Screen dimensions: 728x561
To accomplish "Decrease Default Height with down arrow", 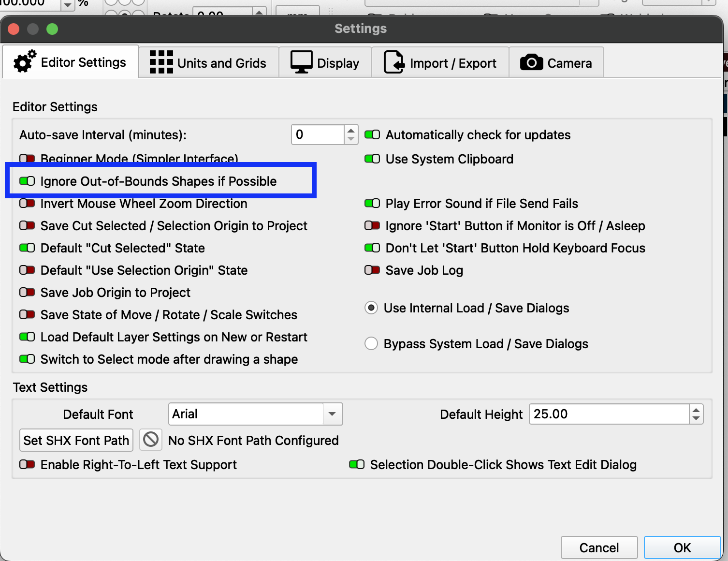I will tap(696, 419).
